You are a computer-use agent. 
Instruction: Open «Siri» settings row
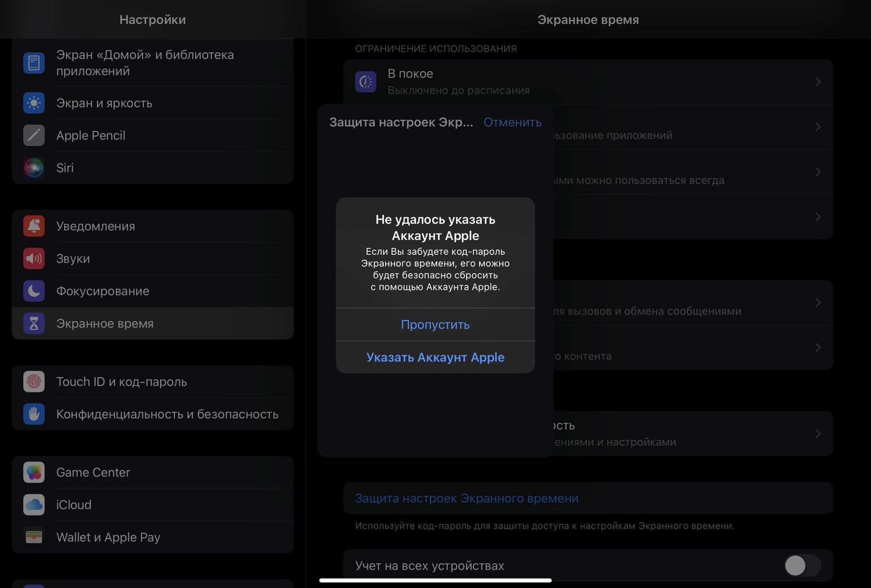(153, 168)
